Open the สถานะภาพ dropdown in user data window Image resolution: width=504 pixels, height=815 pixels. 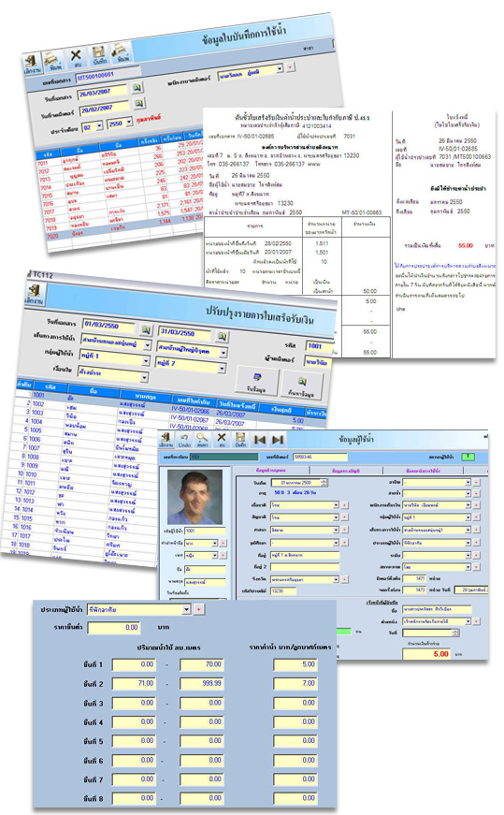[468, 566]
